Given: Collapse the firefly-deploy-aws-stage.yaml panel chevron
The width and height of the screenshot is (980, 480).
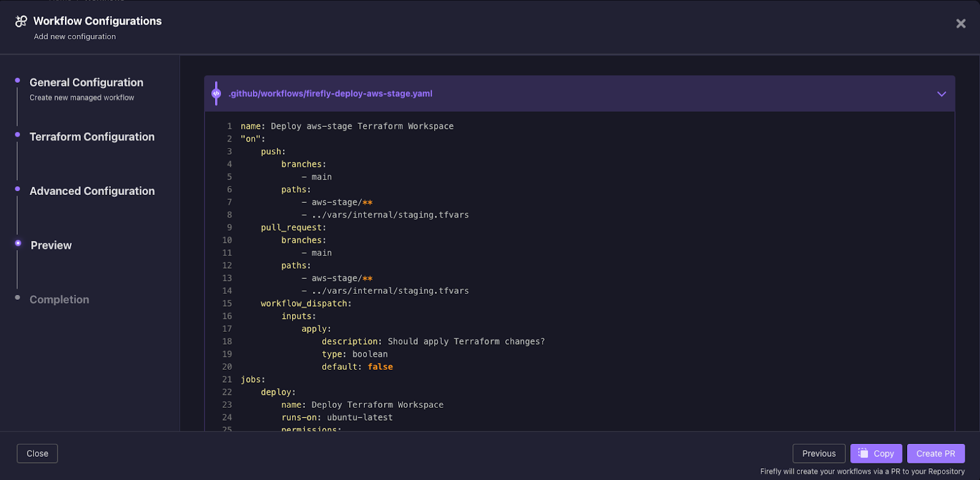Looking at the screenshot, I should click(941, 94).
